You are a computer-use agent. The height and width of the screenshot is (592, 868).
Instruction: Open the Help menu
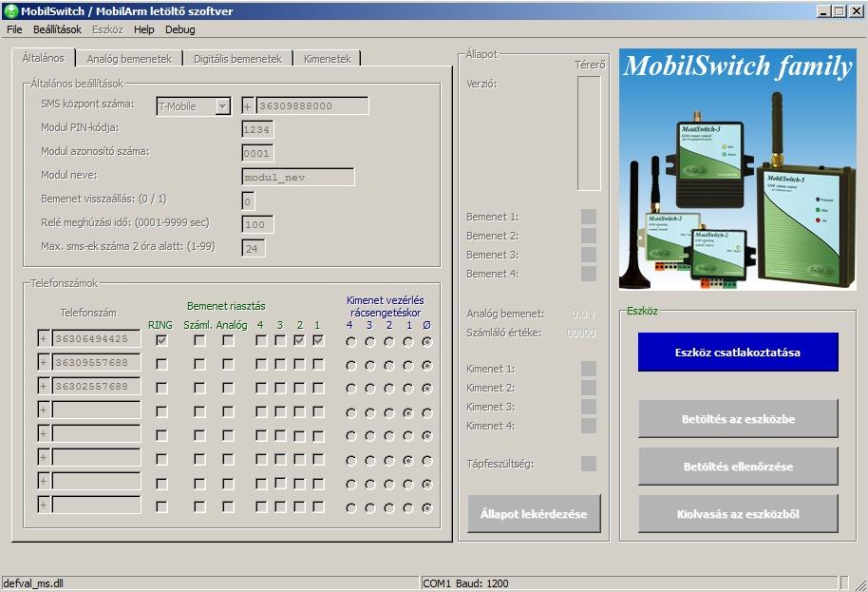[144, 29]
